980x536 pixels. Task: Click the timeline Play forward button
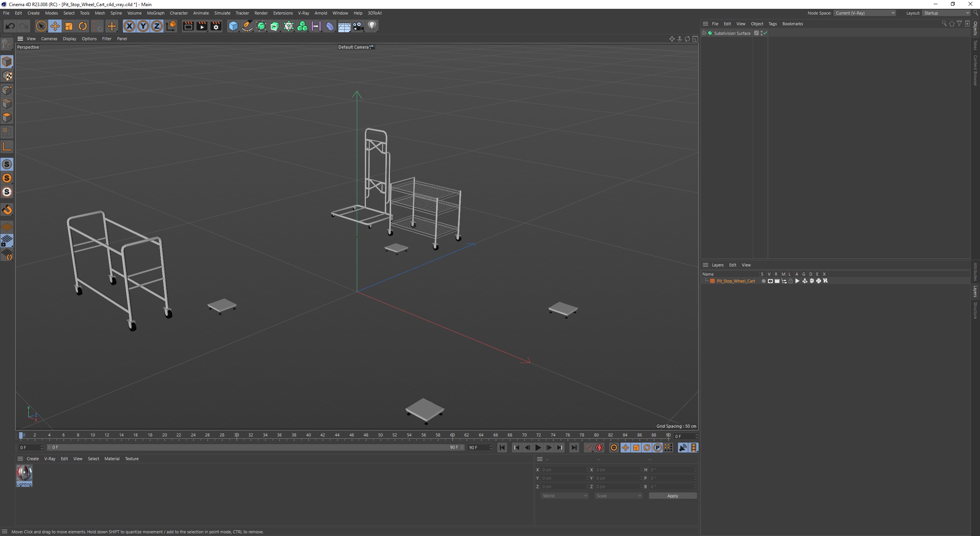coord(538,448)
